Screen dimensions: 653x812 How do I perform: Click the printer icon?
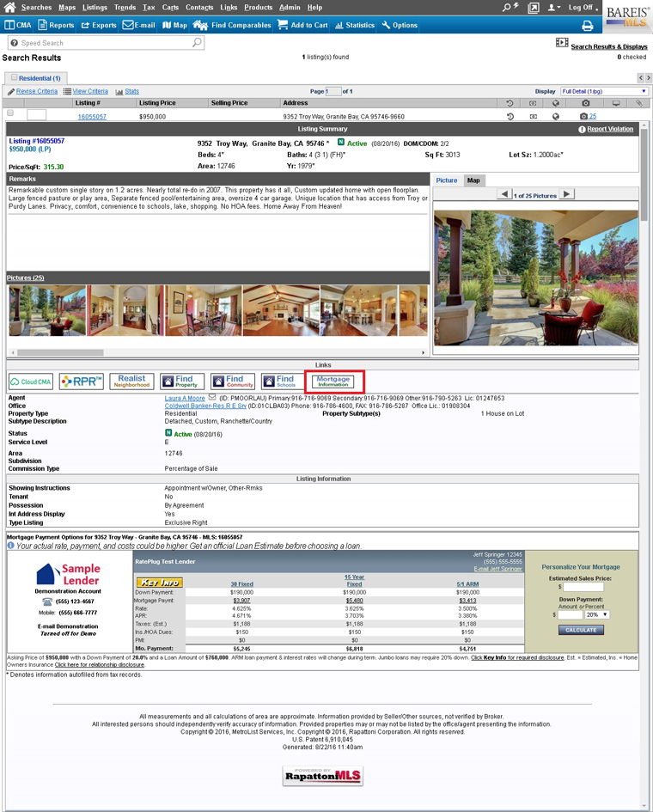pos(588,26)
